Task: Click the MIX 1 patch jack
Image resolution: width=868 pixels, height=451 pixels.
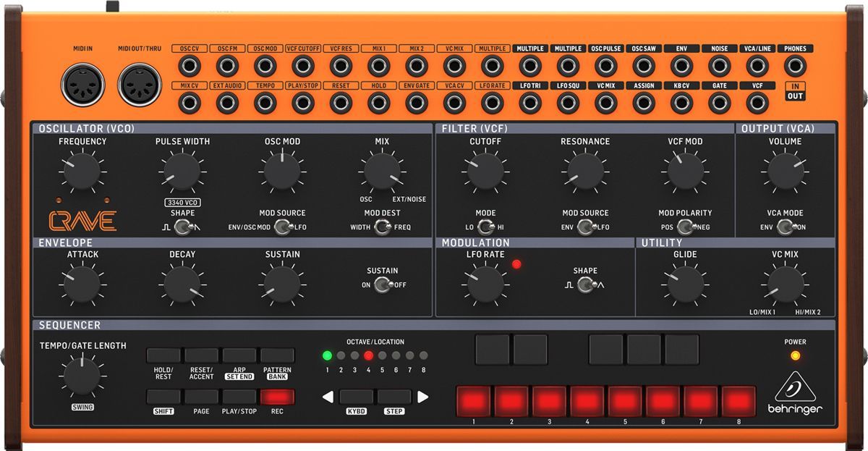Action: pos(378,67)
